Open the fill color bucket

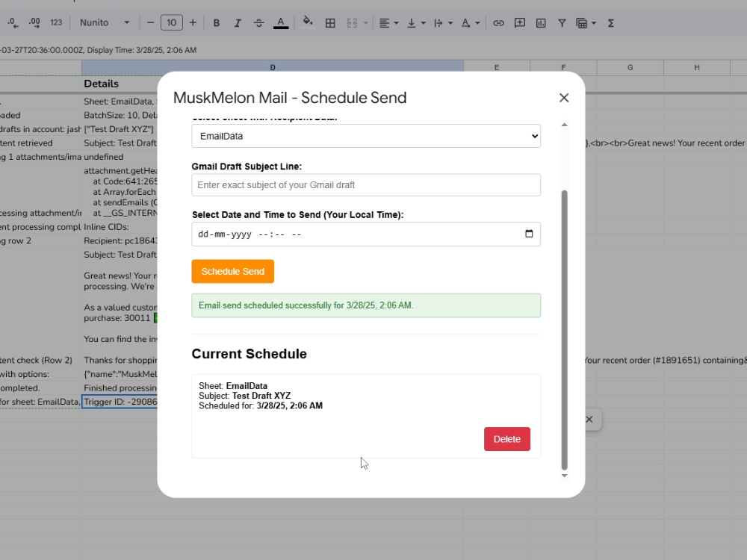308,22
